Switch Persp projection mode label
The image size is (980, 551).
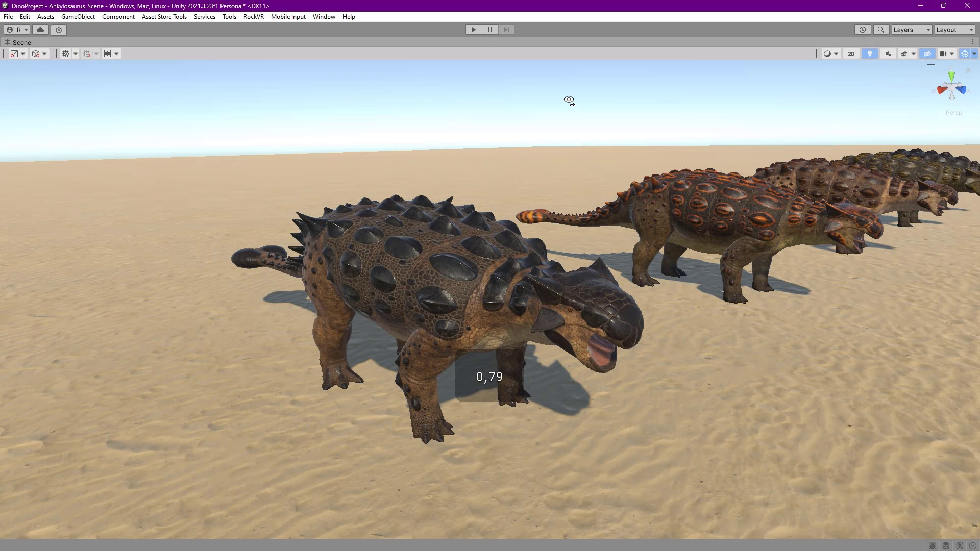(x=953, y=113)
